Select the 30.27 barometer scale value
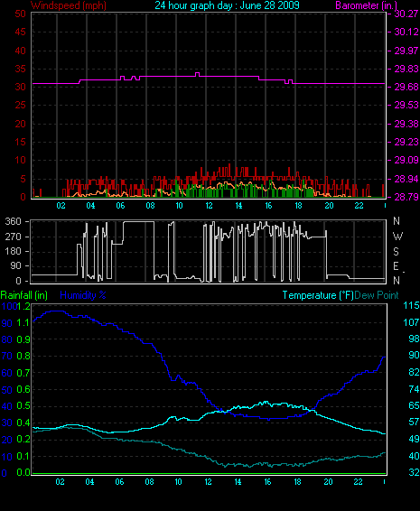The width and height of the screenshot is (420, 511). [406, 14]
